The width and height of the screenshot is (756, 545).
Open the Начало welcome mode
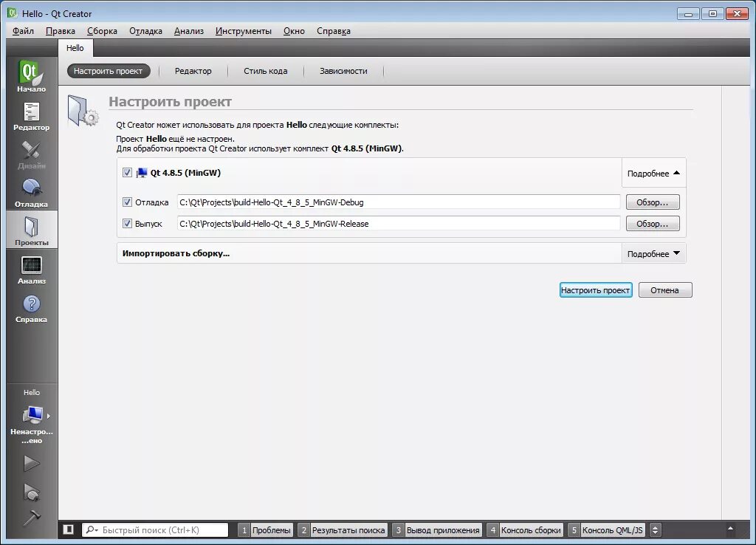point(31,76)
